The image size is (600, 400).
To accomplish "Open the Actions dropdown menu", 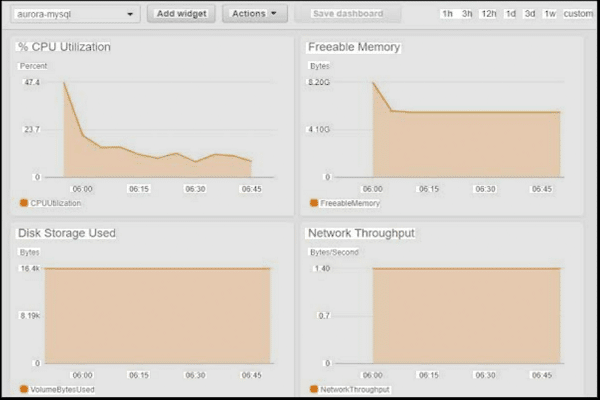I will point(254,14).
